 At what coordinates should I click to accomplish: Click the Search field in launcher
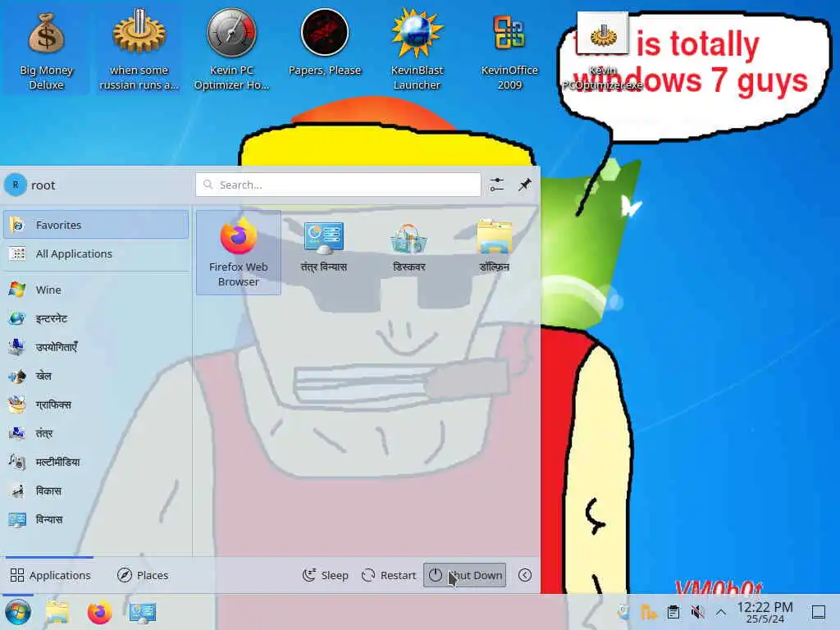point(338,185)
